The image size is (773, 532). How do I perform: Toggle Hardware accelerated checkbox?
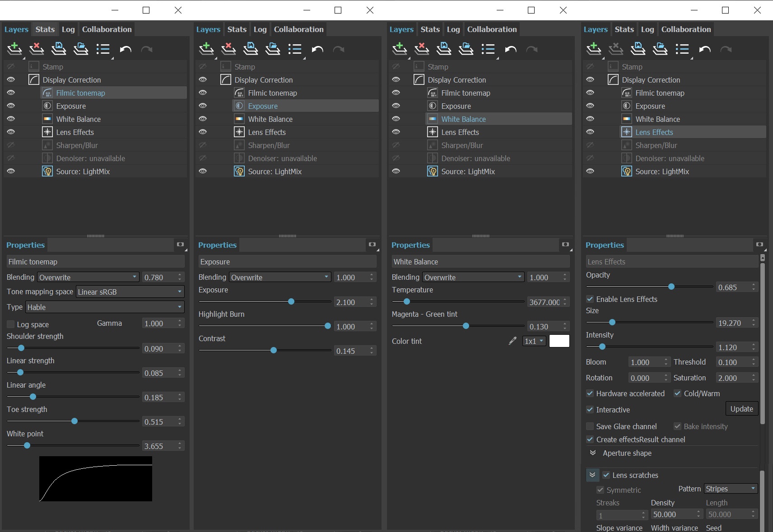click(590, 393)
